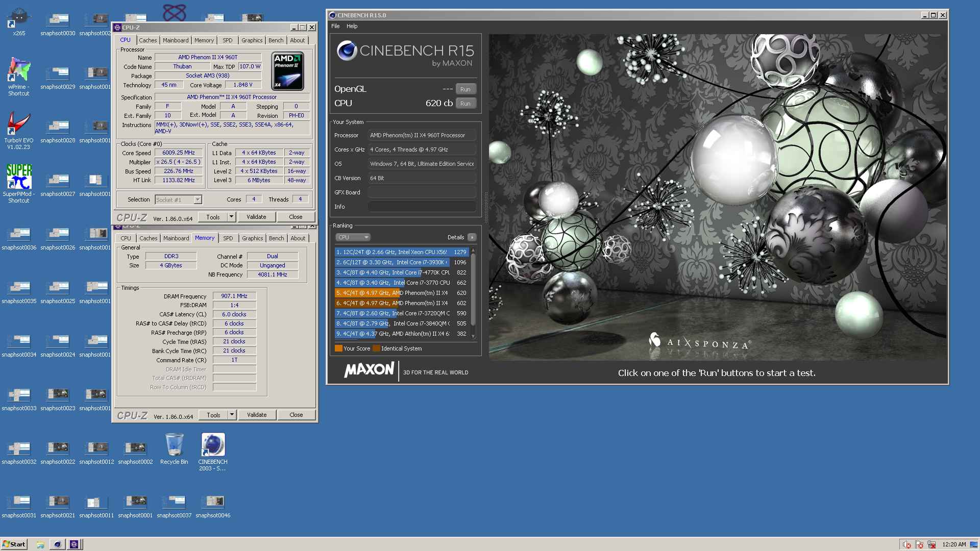Select ranking row 9 AMD Athlon 382
This screenshot has width=980, height=551.
[402, 334]
